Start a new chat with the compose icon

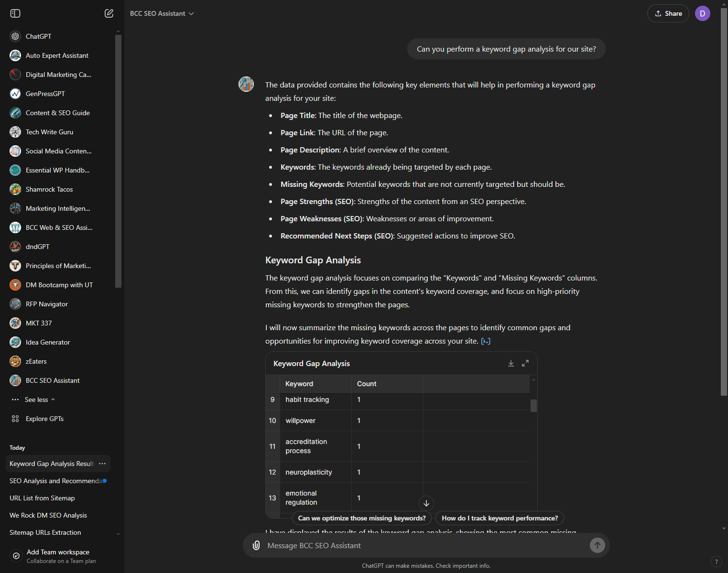pos(109,13)
